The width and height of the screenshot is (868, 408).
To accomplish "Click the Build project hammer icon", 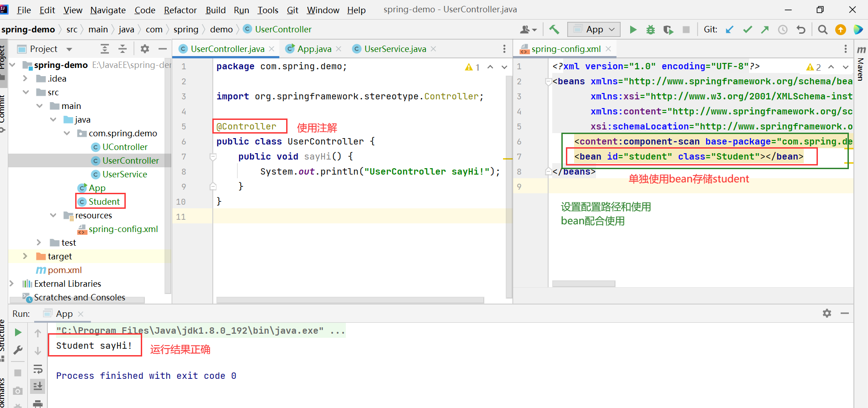I will pos(554,30).
